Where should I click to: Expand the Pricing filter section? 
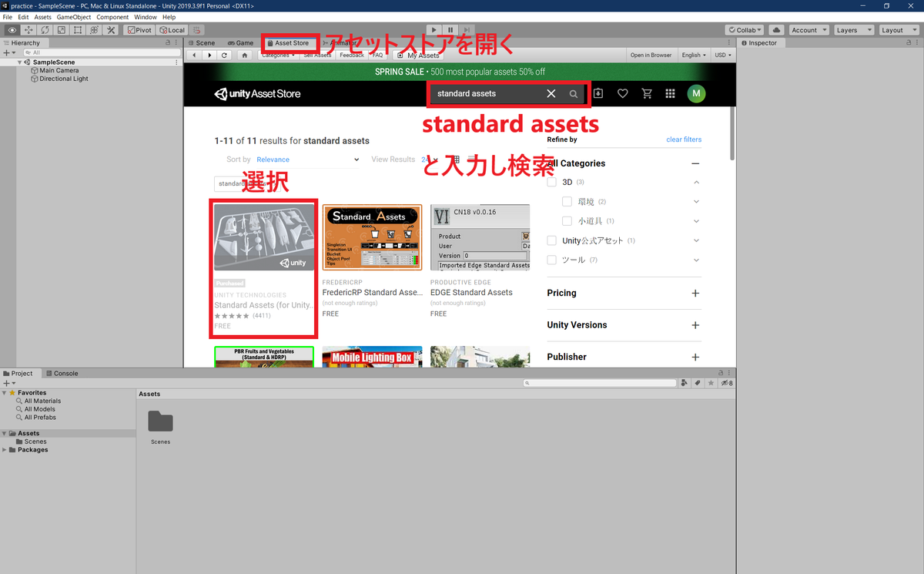click(695, 293)
